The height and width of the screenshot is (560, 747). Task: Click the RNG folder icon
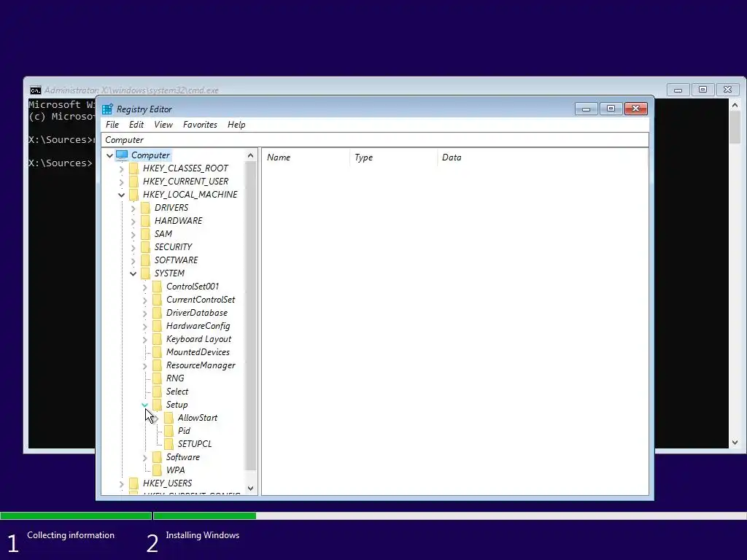point(158,378)
